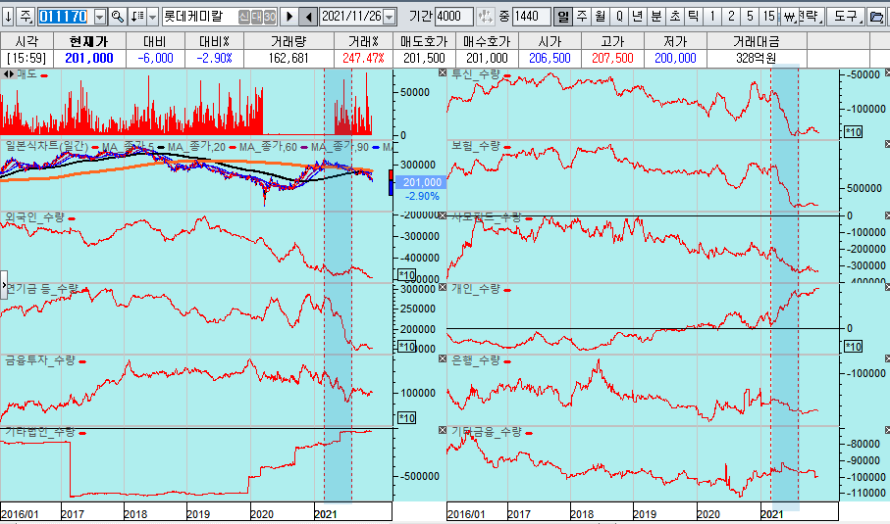Open the date picker dropdown for 2021/11/26
890x524 pixels.
pos(389,17)
